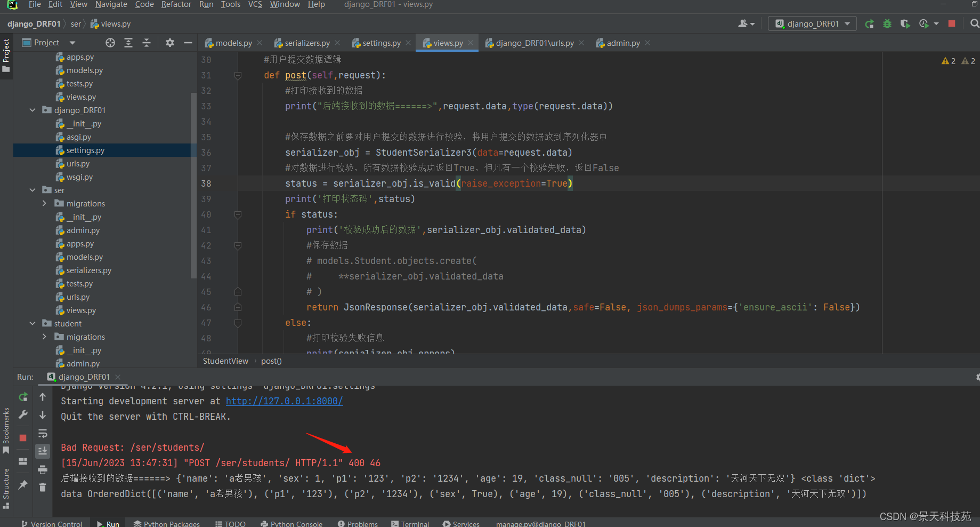The width and height of the screenshot is (980, 527).
Task: Collapse the django_DRF01 folder
Action: [x=33, y=110]
